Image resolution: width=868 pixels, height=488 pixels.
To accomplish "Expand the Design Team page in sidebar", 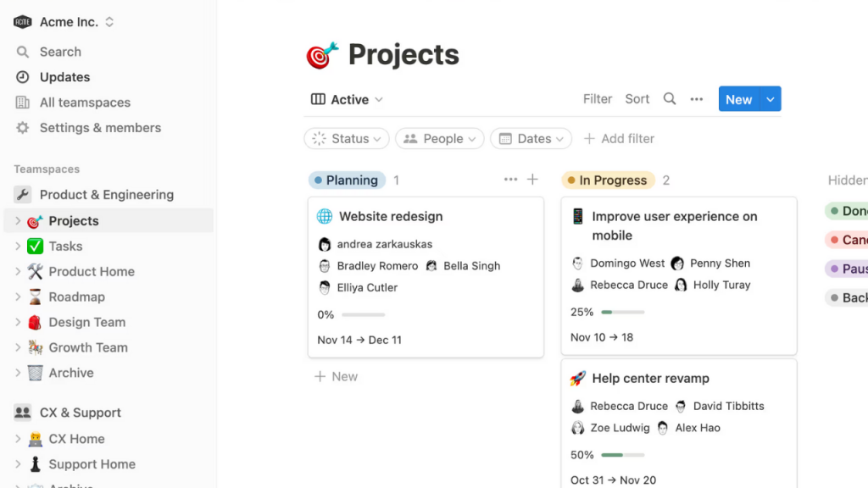I will pos(18,322).
